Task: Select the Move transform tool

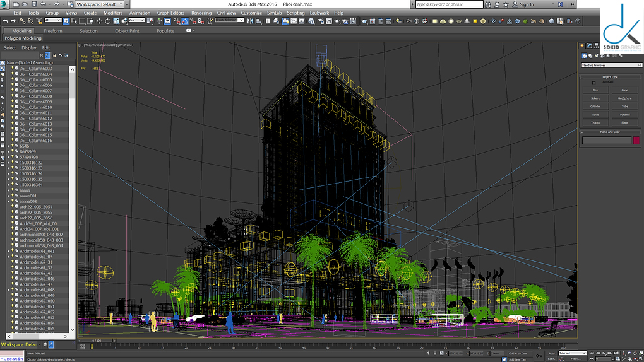Action: (99, 21)
